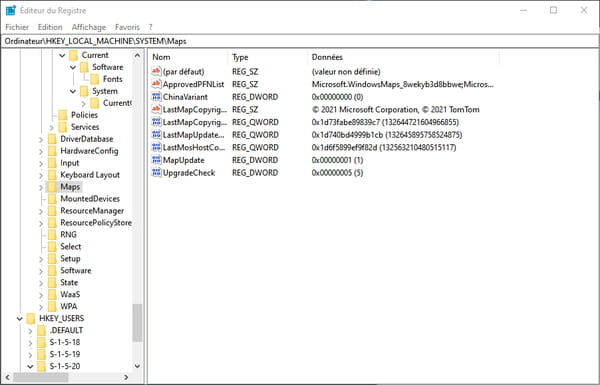Click the (par défaut) string value icon
The height and width of the screenshot is (385, 600).
tap(156, 71)
